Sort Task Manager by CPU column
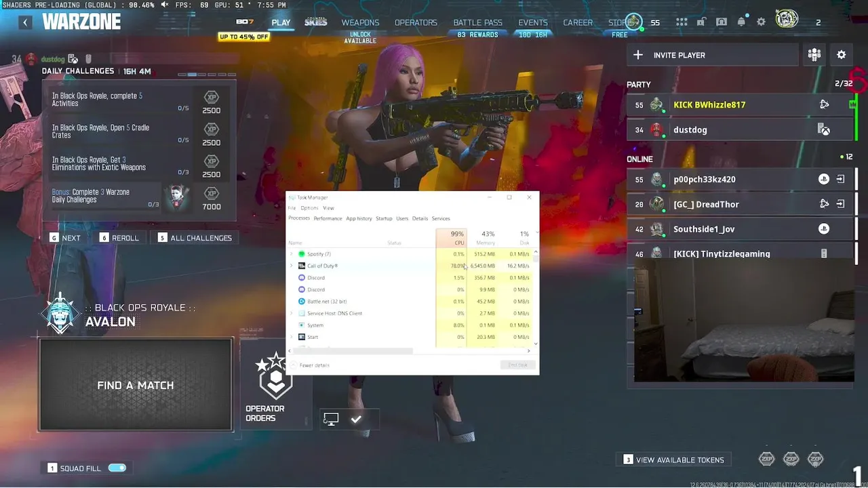The width and height of the screenshot is (868, 488). [451, 238]
